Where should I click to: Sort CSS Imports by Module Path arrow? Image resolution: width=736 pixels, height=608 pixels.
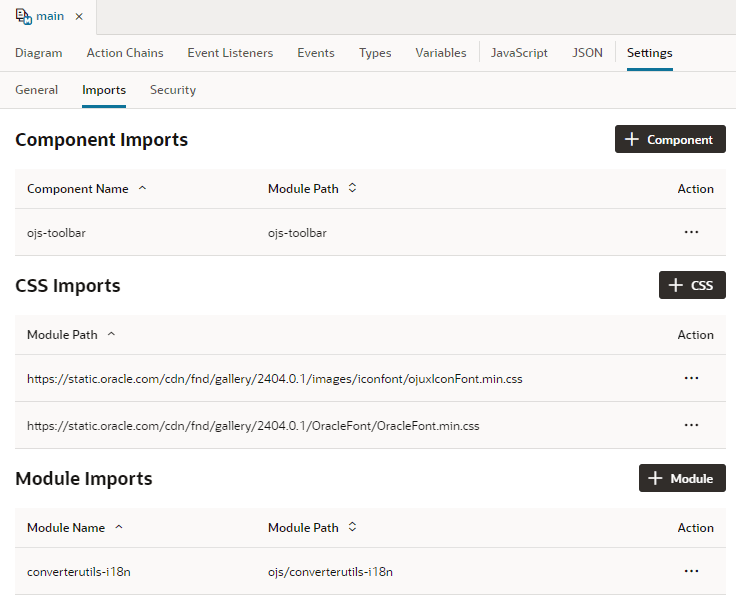pyautogui.click(x=111, y=334)
